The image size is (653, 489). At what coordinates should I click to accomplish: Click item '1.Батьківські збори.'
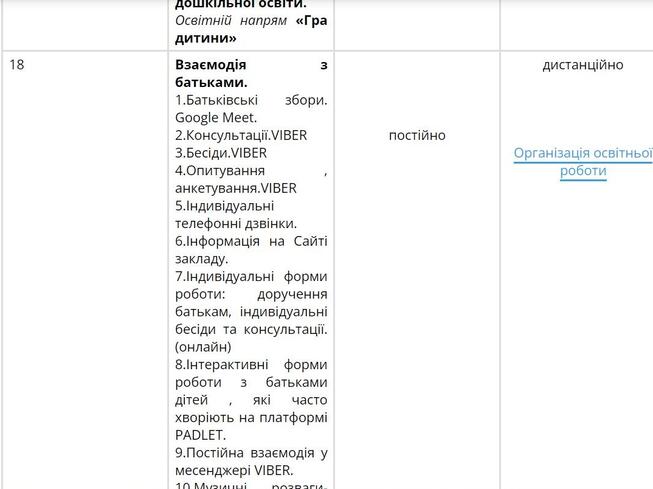tap(251, 100)
